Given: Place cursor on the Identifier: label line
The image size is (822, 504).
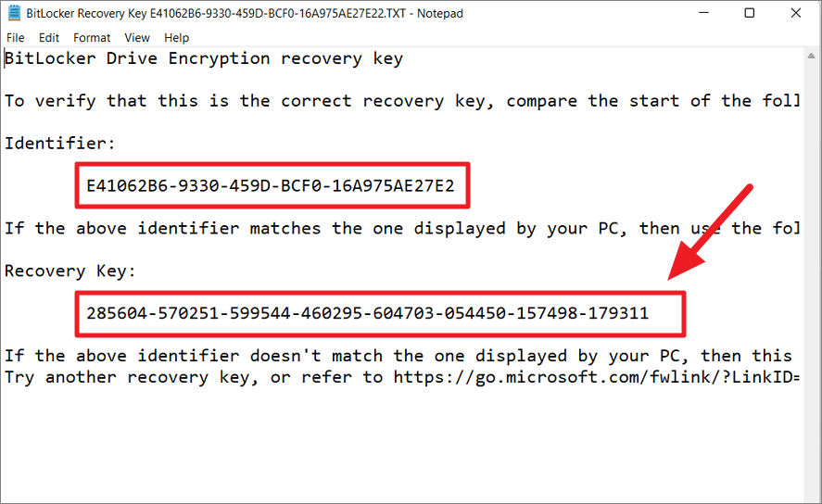Looking at the screenshot, I should coord(59,143).
